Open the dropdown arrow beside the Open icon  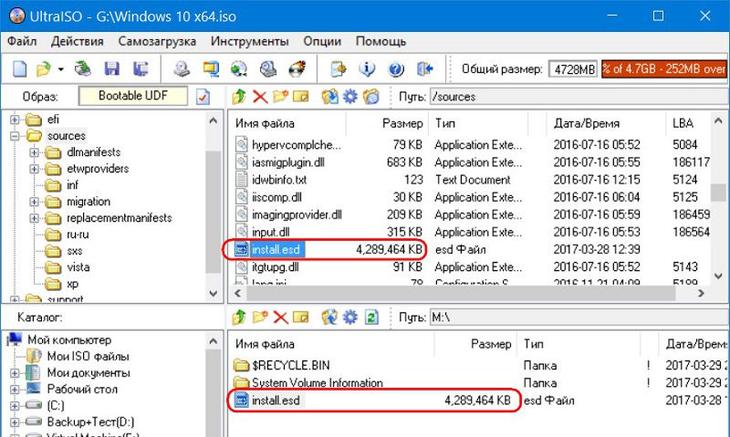click(61, 69)
